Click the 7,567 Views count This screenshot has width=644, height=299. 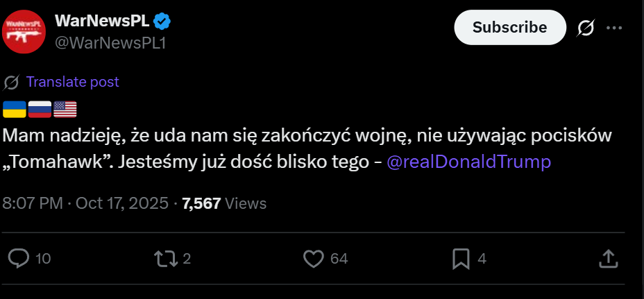(223, 203)
